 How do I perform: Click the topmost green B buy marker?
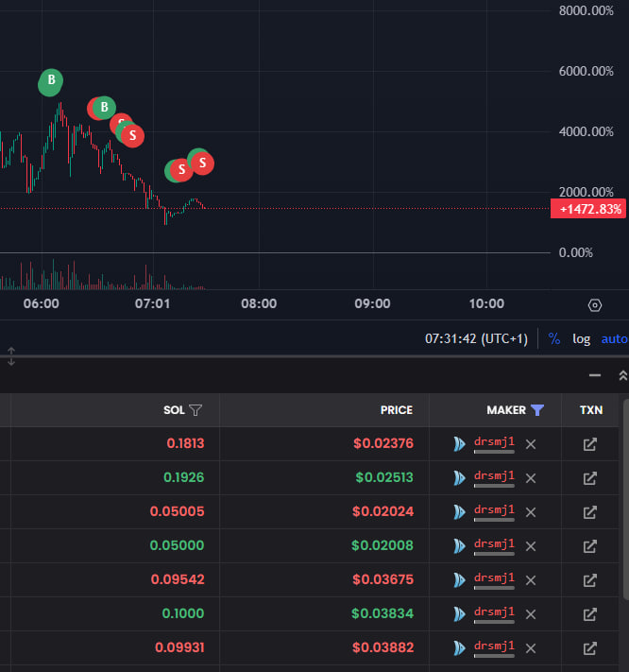51,81
